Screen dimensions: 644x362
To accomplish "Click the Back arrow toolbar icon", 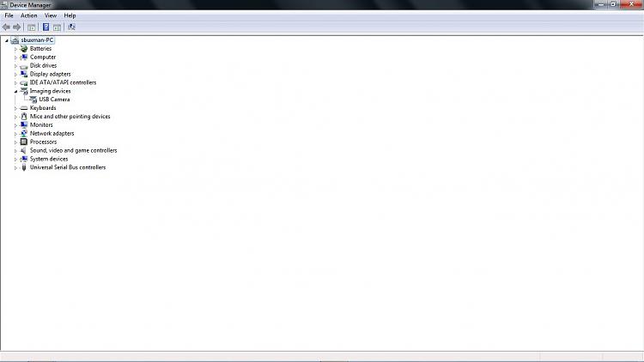I will point(6,27).
